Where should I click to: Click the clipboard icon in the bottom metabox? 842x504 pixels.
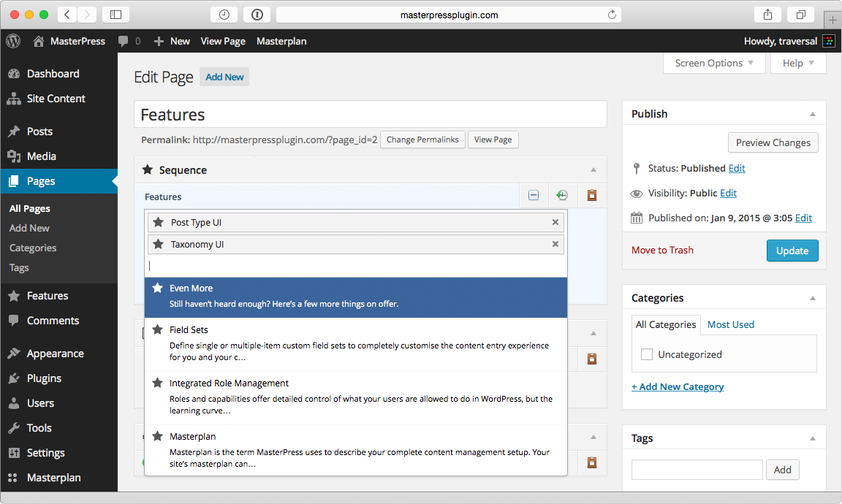592,462
